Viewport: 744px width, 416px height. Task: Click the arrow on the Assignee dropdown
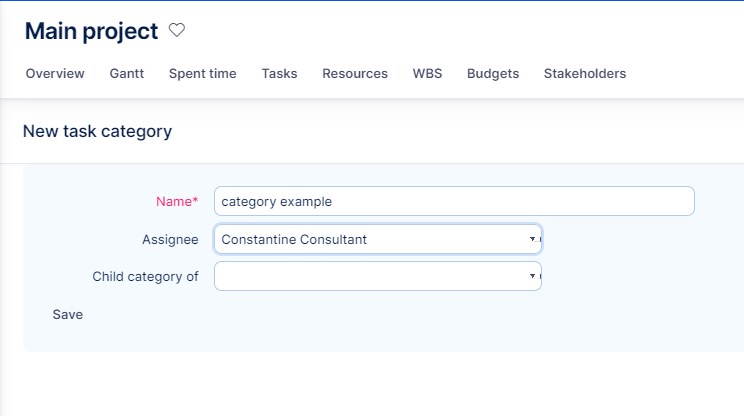pyautogui.click(x=532, y=239)
